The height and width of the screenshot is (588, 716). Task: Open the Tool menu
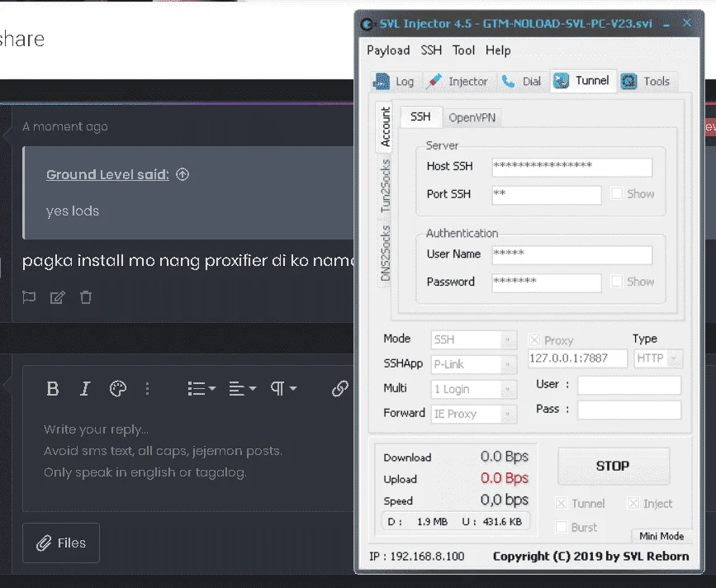click(463, 50)
